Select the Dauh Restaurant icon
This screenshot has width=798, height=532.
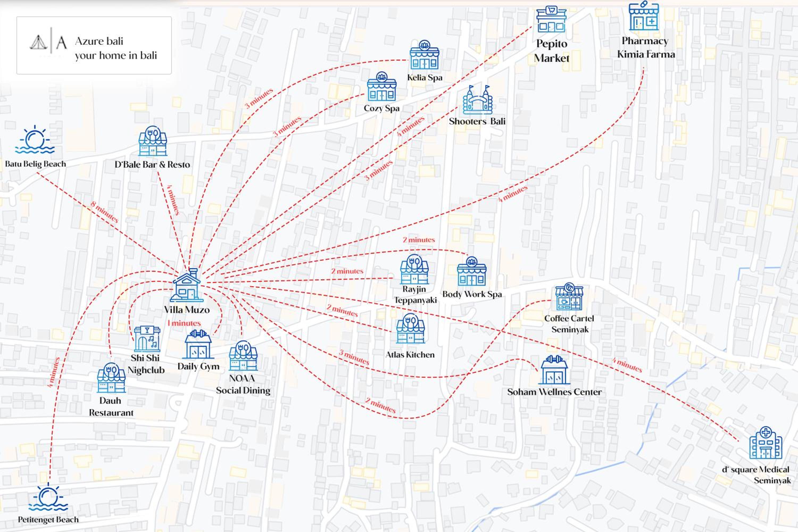coord(111,378)
